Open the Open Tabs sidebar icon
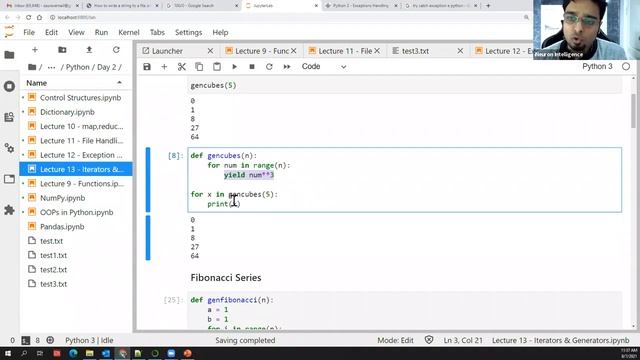This screenshot has width=640, height=360. click(x=9, y=179)
